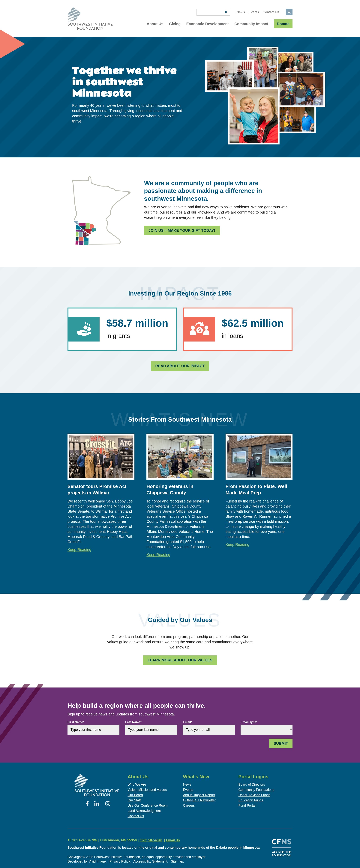The height and width of the screenshot is (868, 360).
Task: Open the Events link in top header
Action: tap(253, 12)
